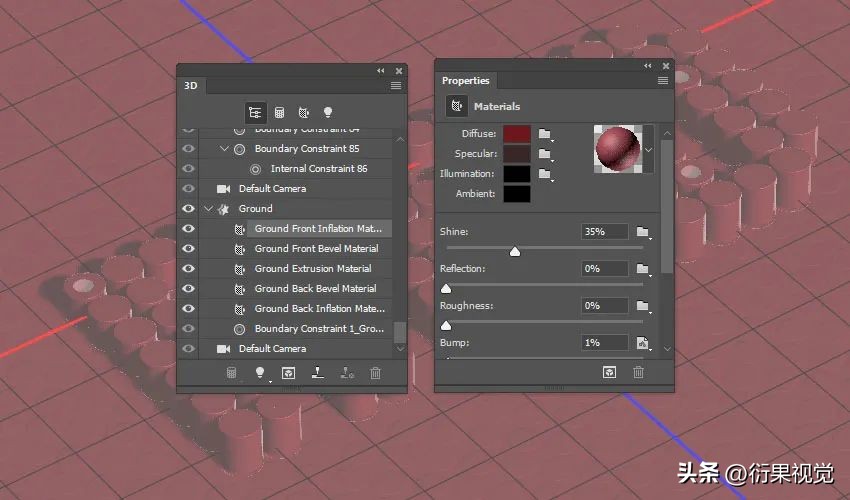Image resolution: width=850 pixels, height=500 pixels.
Task: Click camera icon of Default Camera below Ground
Action: click(x=223, y=349)
